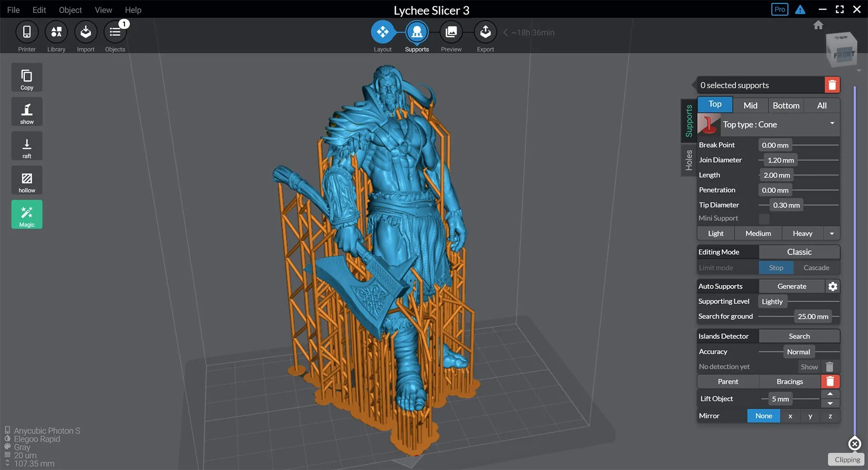The image size is (868, 470).
Task: Open the Object menu
Action: tap(70, 10)
